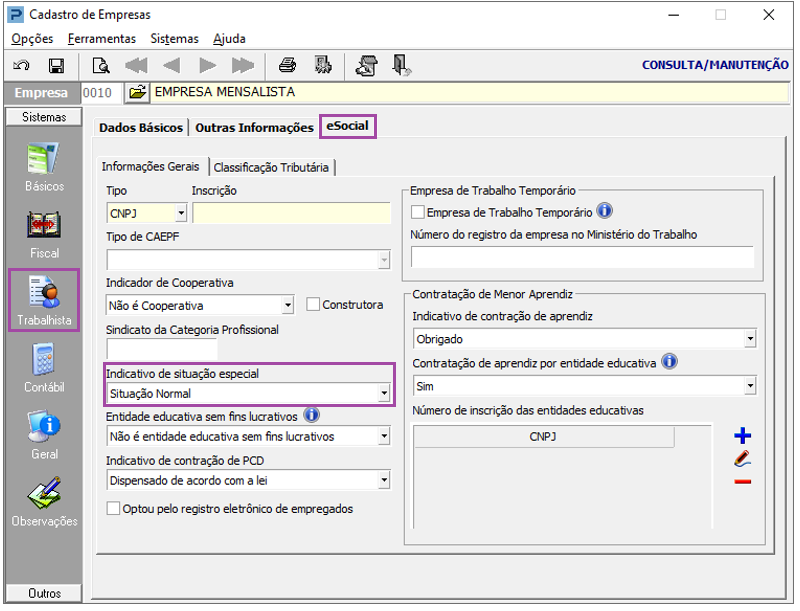Image resolution: width=800 pixels, height=611 pixels.
Task: Save the record with the floppy disk icon
Action: [x=56, y=65]
